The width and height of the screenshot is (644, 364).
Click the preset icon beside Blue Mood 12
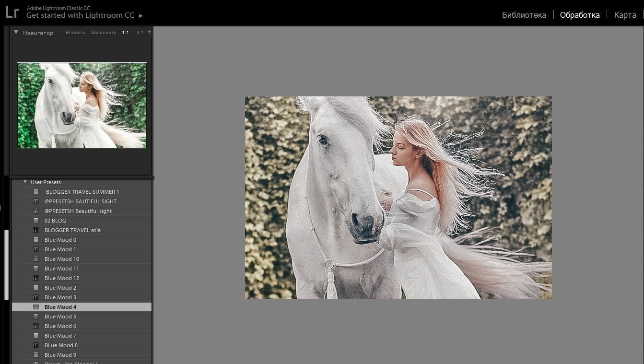36,278
